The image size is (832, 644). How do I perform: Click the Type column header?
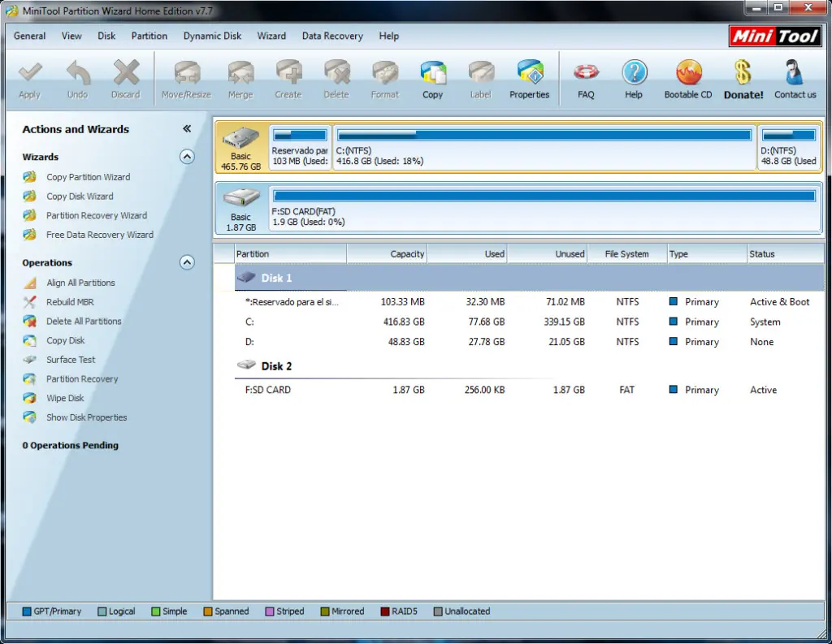(707, 254)
